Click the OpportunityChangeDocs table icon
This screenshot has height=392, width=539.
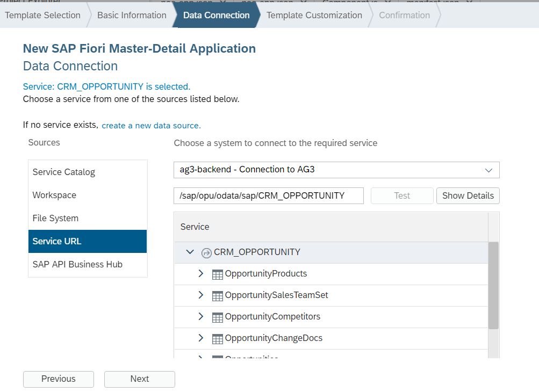pos(218,338)
